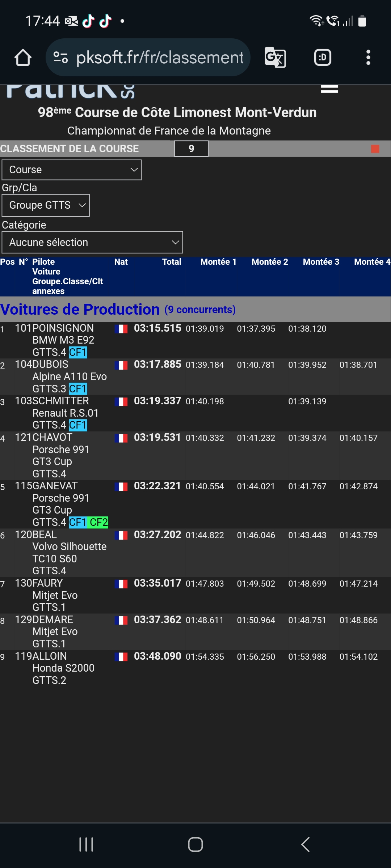Image resolution: width=391 pixels, height=868 pixels.
Task: Click total time 03:15.515
Action: pyautogui.click(x=157, y=328)
